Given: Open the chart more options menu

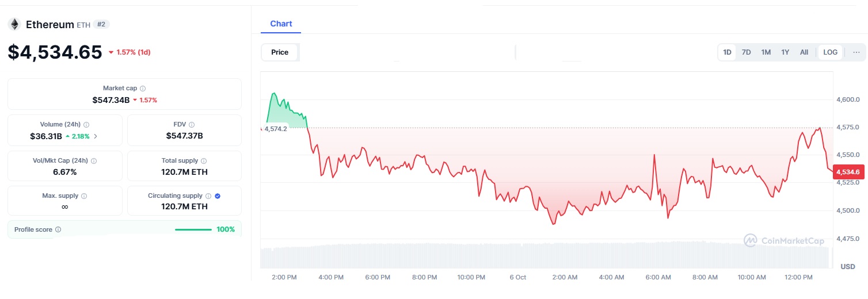Looking at the screenshot, I should (856, 52).
